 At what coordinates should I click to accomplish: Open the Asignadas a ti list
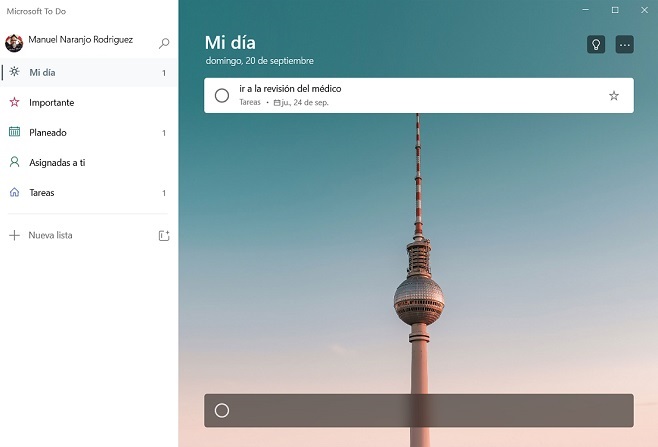click(x=89, y=162)
